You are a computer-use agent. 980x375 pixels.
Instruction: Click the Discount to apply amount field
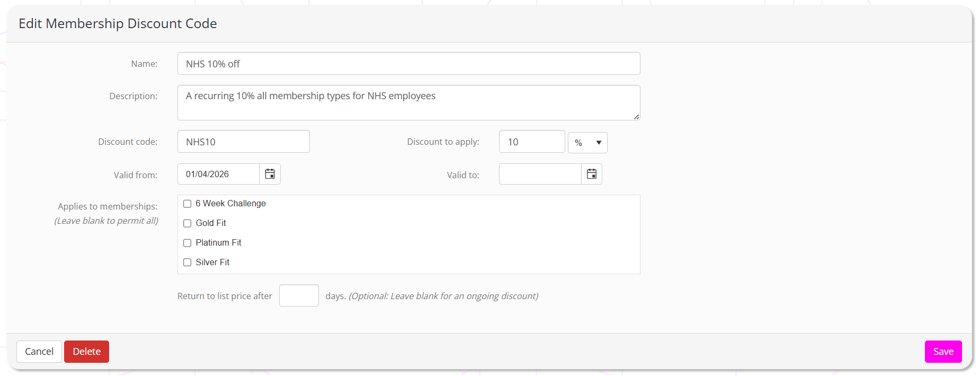pos(531,142)
